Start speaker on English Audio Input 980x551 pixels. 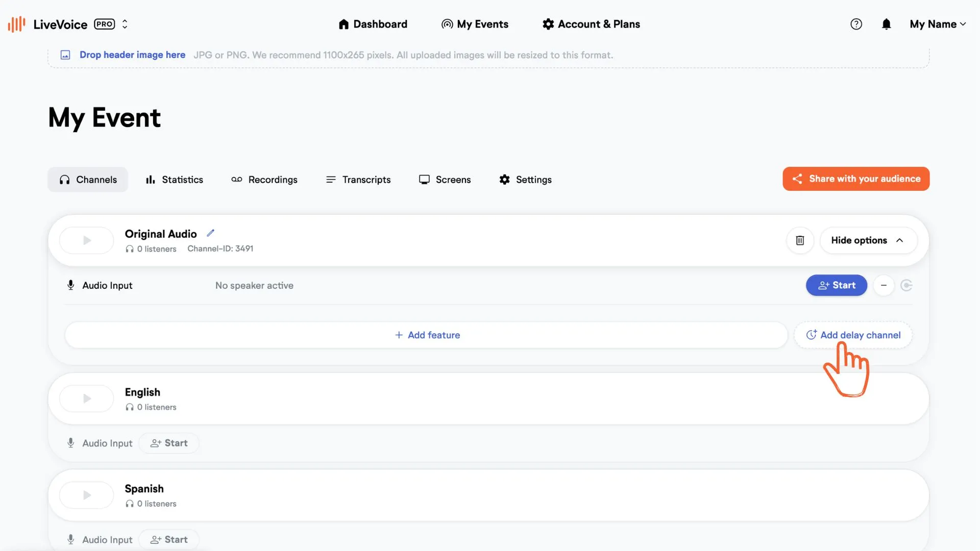tap(169, 443)
